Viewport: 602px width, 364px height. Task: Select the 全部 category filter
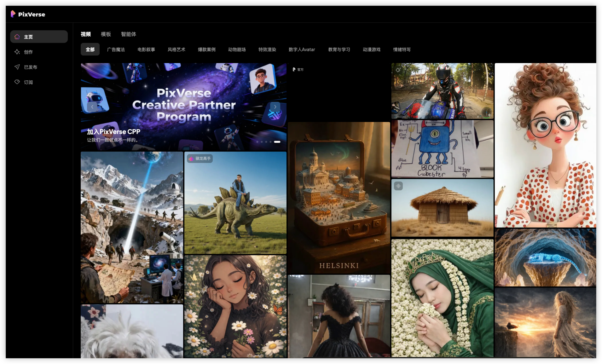point(90,49)
